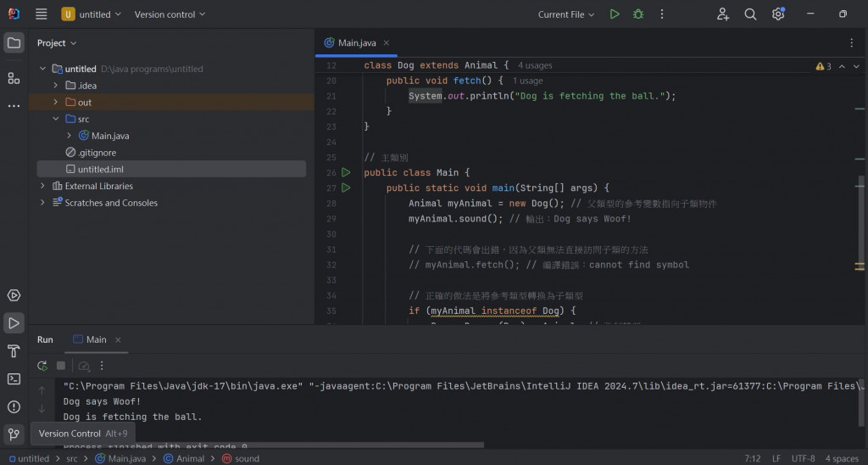Open the editor tabs options menu
Screen dimensions: 868x465
pos(851,42)
